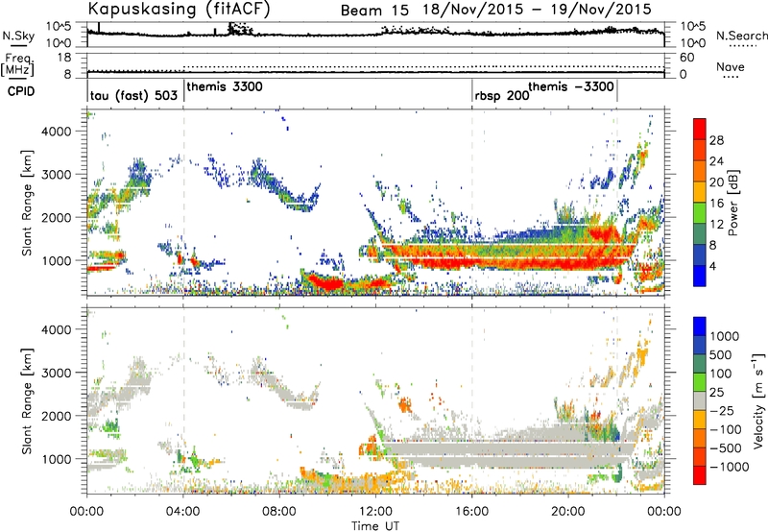Click the -500 tick on Velocity colorbar
The image size is (768, 532).
tap(726, 448)
